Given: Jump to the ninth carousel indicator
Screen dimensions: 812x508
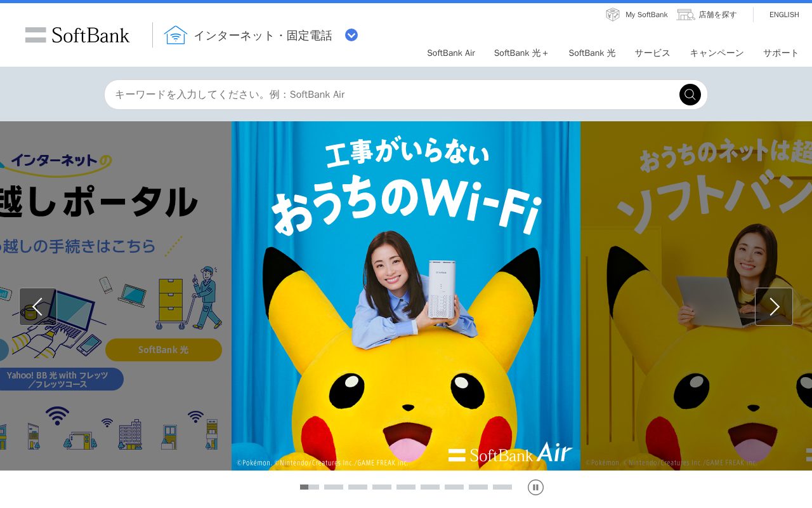Looking at the screenshot, I should click(502, 487).
